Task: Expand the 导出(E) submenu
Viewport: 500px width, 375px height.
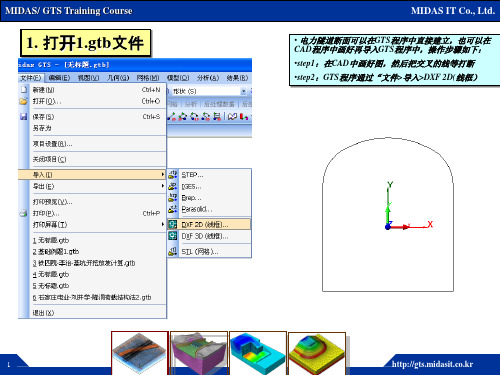Action: [x=92, y=186]
